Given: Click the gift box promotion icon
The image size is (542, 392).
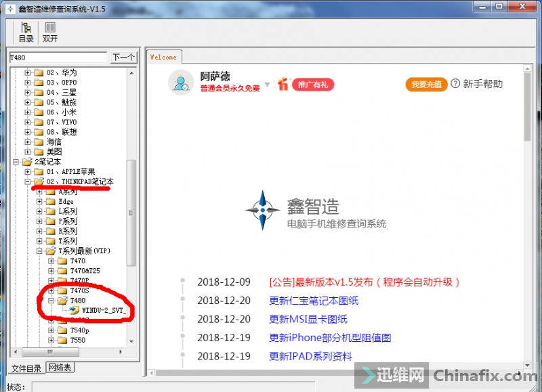Looking at the screenshot, I should click(283, 84).
